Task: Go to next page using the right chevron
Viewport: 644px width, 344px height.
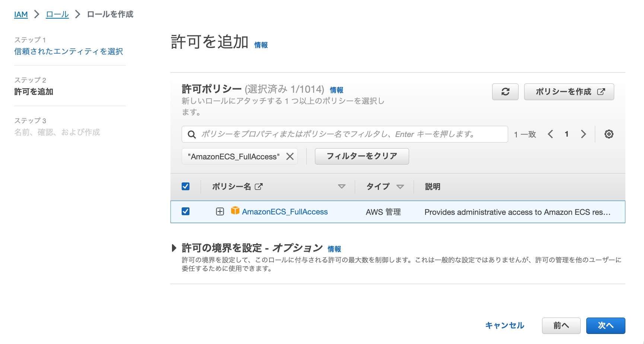Action: pyautogui.click(x=583, y=134)
